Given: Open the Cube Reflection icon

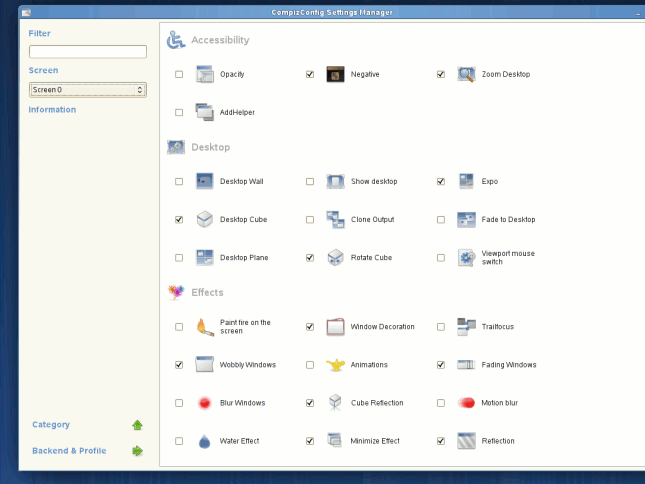Looking at the screenshot, I should pyautogui.click(x=335, y=403).
